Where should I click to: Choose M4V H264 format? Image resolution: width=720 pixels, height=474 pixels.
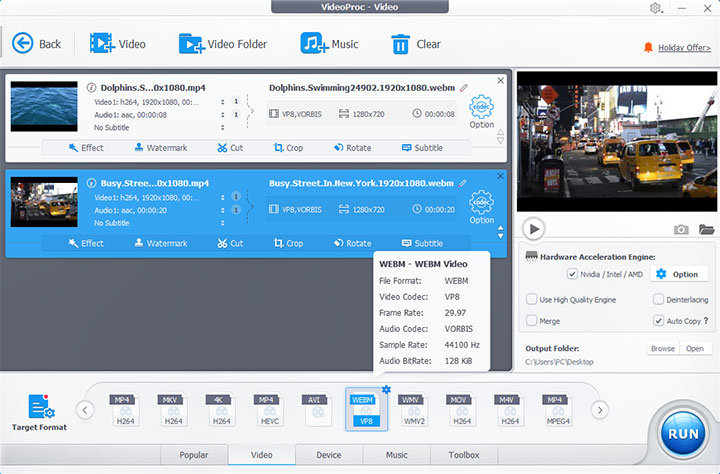[x=510, y=410]
